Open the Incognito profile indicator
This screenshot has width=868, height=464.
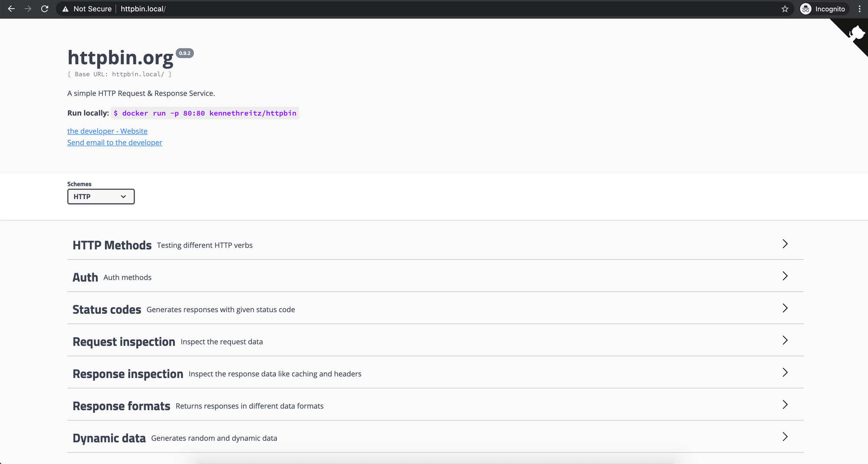pos(824,9)
